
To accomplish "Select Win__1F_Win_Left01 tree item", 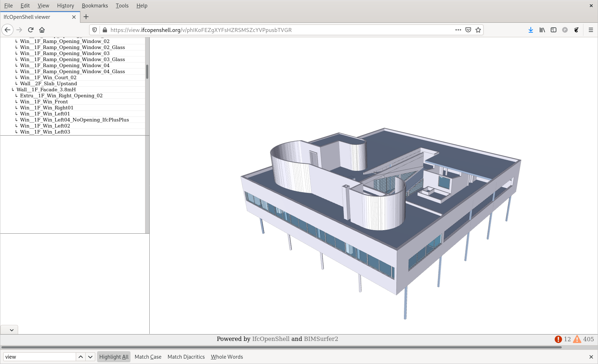I will pos(45,114).
